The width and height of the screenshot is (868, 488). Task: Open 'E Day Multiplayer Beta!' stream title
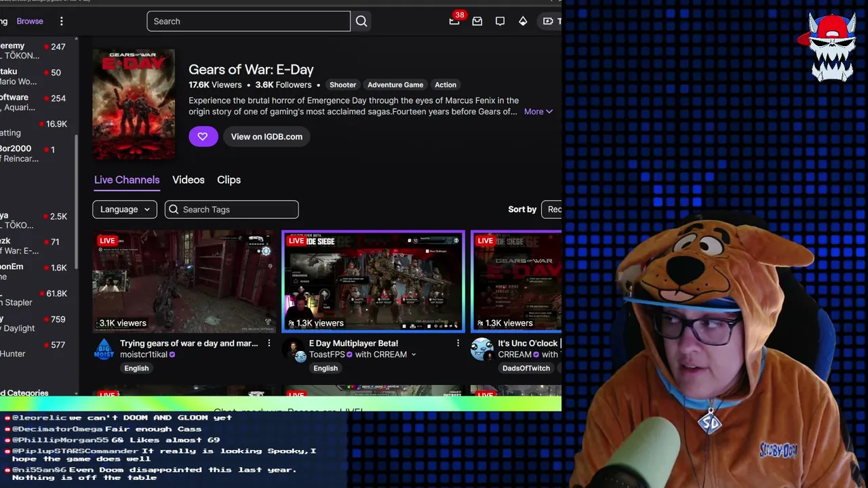353,343
